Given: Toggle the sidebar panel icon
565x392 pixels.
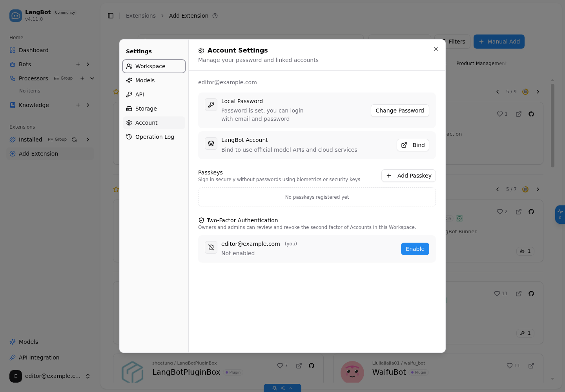Looking at the screenshot, I should (x=111, y=16).
